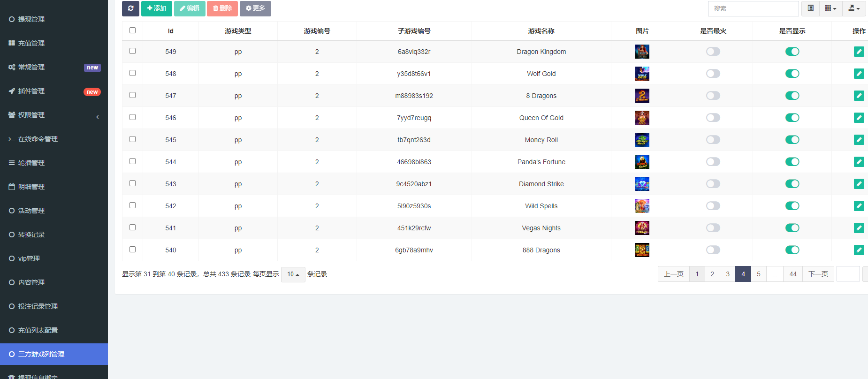Click 游戏名称 column header
The image size is (868, 379).
(541, 31)
